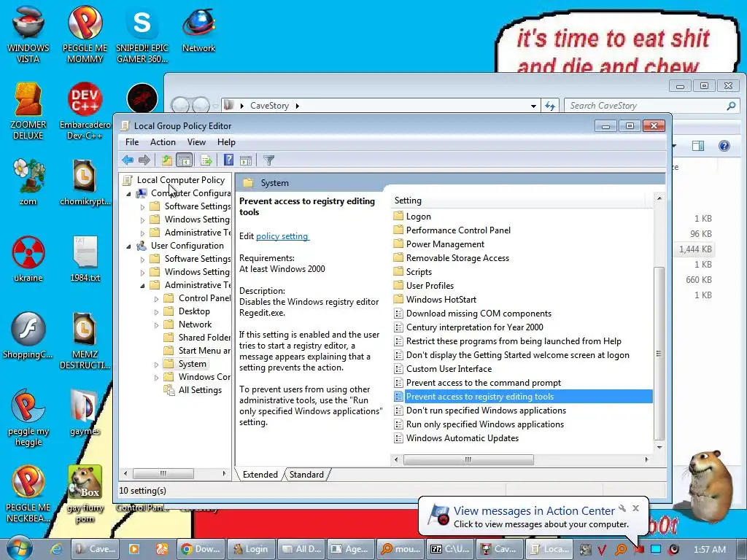Image resolution: width=747 pixels, height=560 pixels.
Task: Click the taskbar clock showing 1:57 AM
Action: click(x=709, y=550)
